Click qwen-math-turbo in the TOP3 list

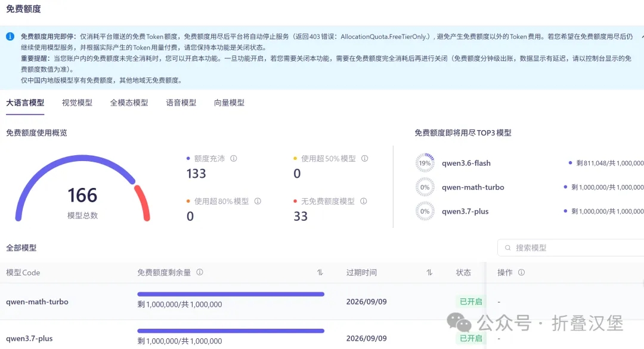point(473,187)
